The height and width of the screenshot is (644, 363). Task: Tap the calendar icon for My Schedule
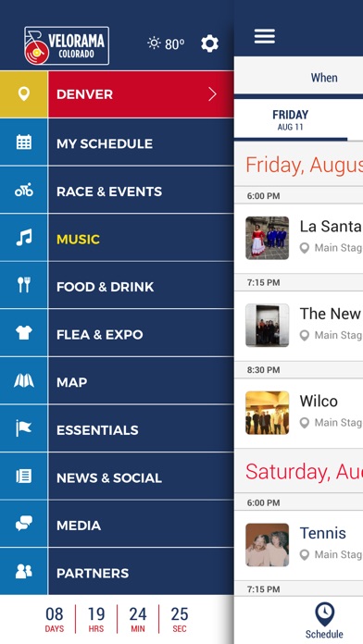click(24, 142)
